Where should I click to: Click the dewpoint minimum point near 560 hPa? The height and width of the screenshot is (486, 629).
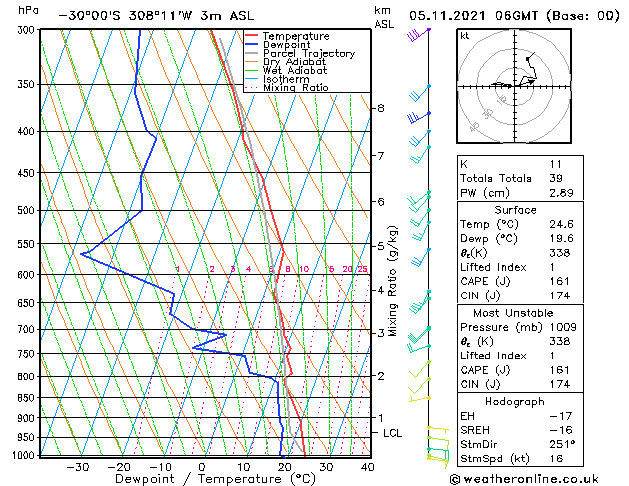pos(81,254)
